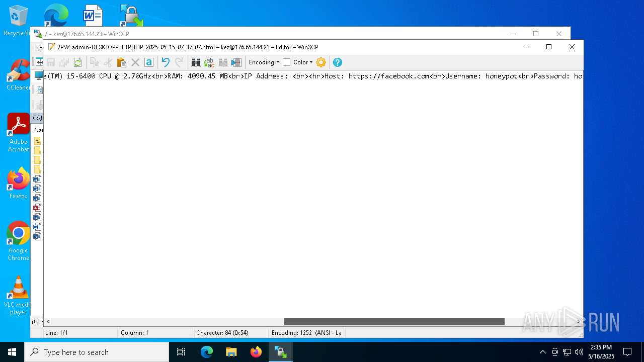Click the Save icon in editor toolbar

point(51,62)
